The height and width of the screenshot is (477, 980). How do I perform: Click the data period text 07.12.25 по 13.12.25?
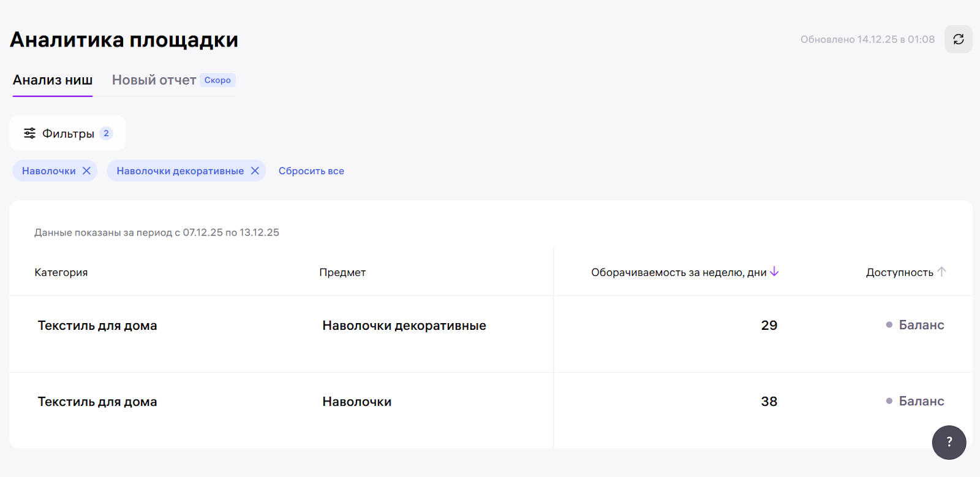(231, 232)
